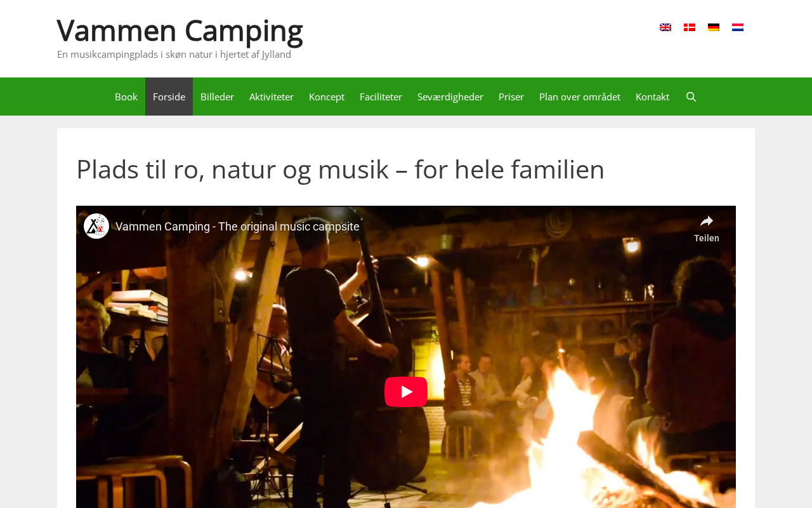Open the Book menu item
Viewport: 812px width, 508px height.
click(126, 97)
